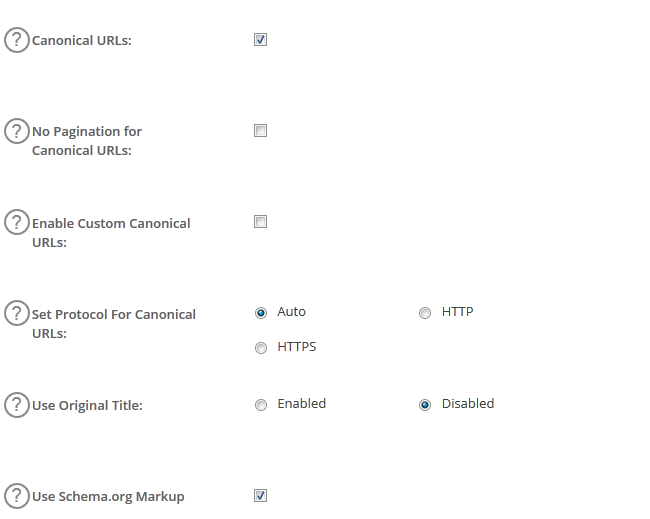Disable the Use Schema.org Markup checkbox

point(261,496)
